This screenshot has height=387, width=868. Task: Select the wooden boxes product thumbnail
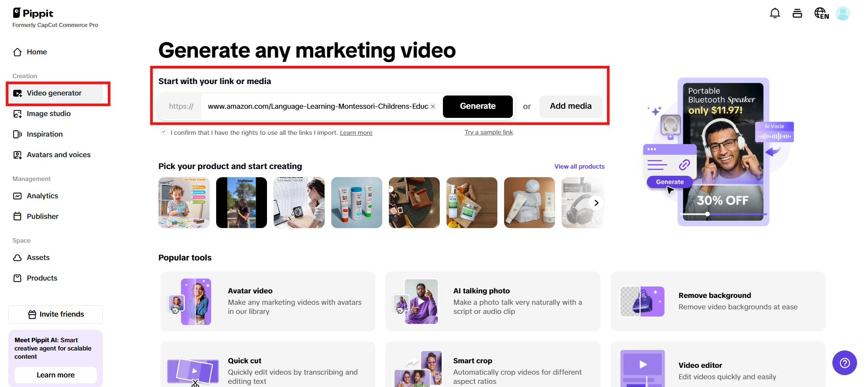pyautogui.click(x=414, y=203)
